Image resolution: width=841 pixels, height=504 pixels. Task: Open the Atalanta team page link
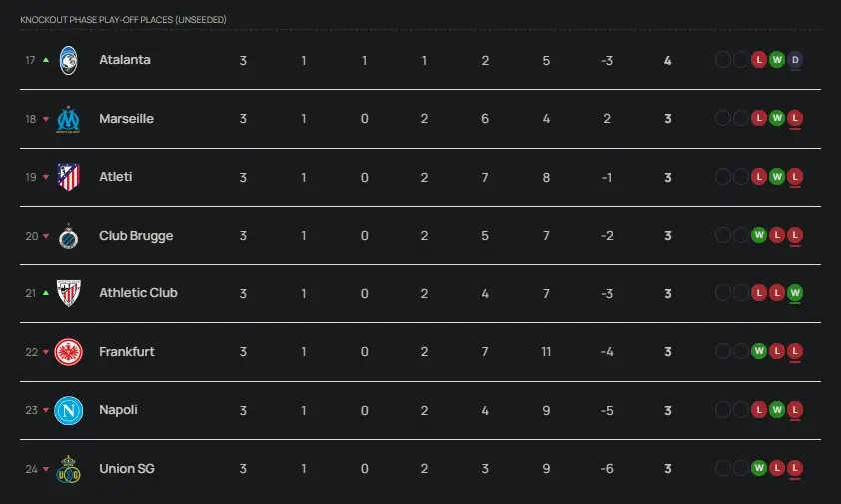tap(125, 60)
